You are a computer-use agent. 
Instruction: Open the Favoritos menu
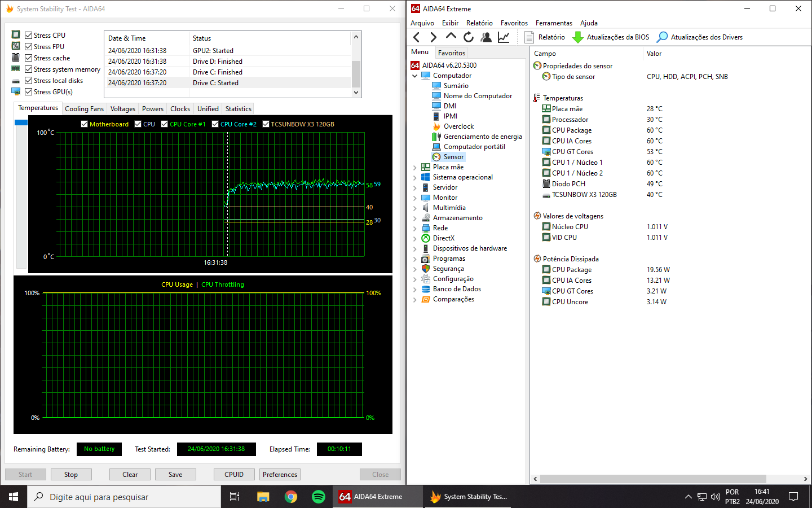(514, 23)
